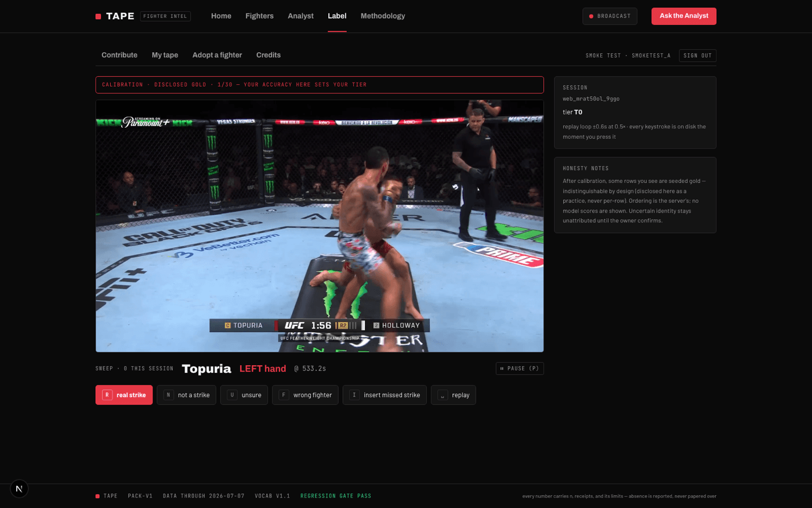Viewport: 812px width, 508px height.
Task: Click the SIGN OUT button
Action: (x=698, y=56)
